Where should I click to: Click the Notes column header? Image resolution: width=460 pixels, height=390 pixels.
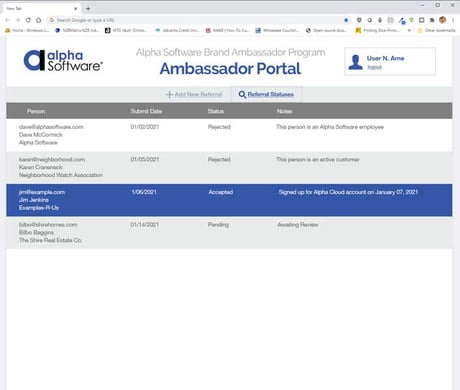coord(284,111)
